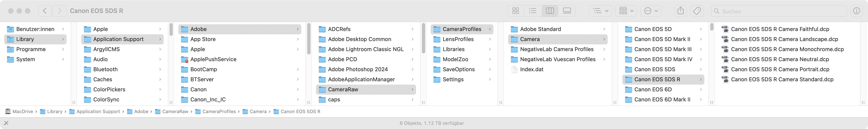868x129 pixels.
Task: Select the Adobe Standard folder
Action: tap(558, 29)
